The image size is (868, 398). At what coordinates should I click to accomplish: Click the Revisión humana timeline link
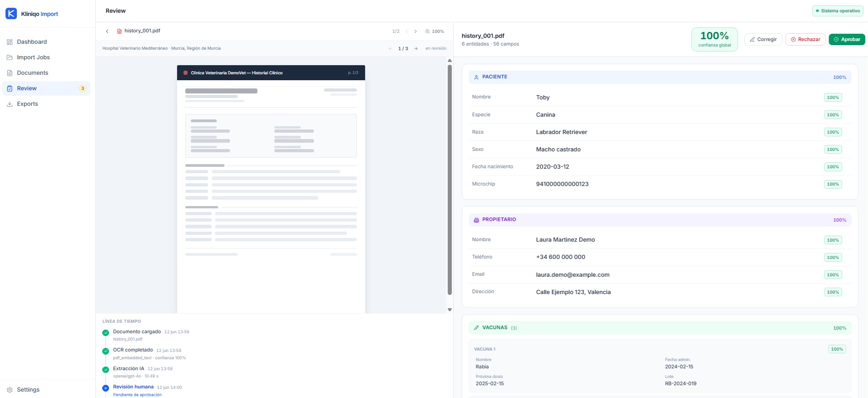[x=133, y=387]
